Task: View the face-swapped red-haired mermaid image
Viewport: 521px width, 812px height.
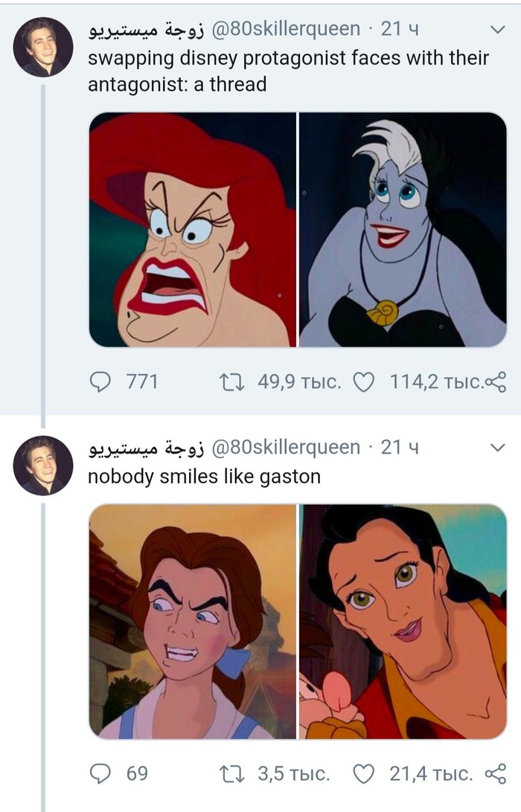Action: (x=193, y=230)
